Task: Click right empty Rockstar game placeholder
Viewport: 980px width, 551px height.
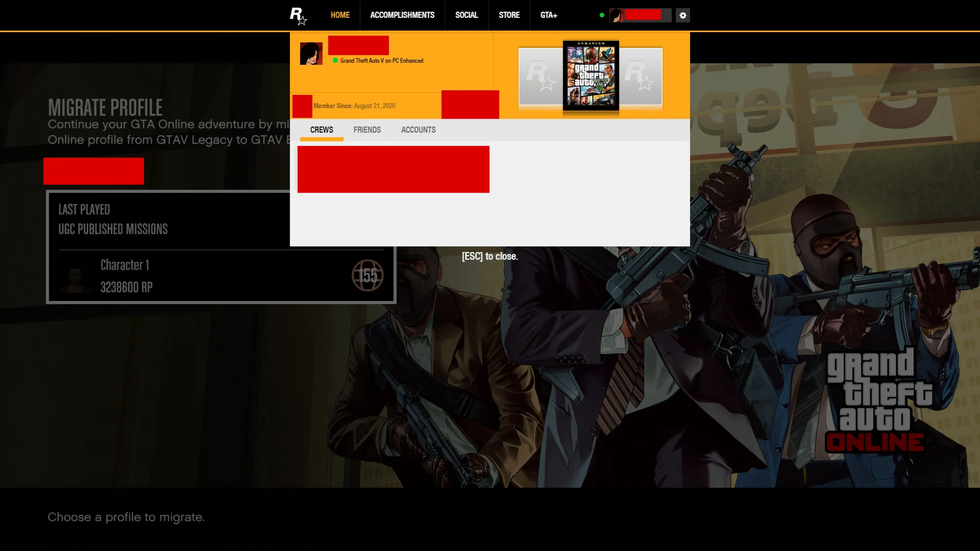Action: 641,77
